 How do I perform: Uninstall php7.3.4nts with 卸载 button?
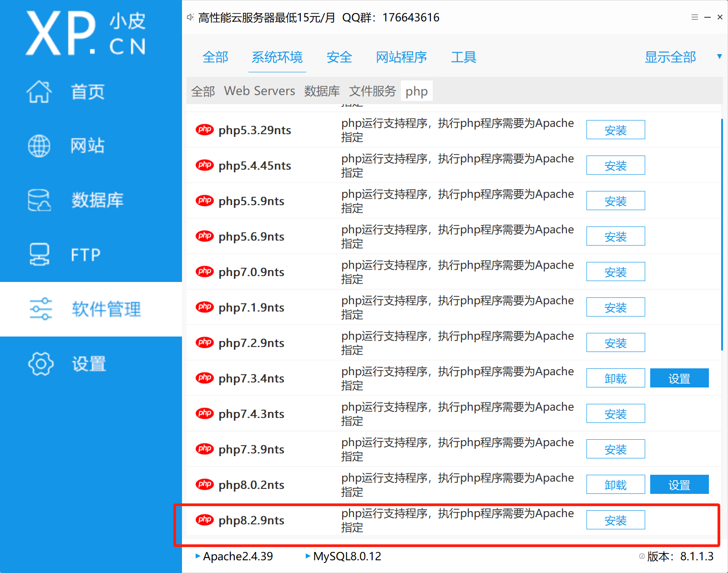pos(616,378)
